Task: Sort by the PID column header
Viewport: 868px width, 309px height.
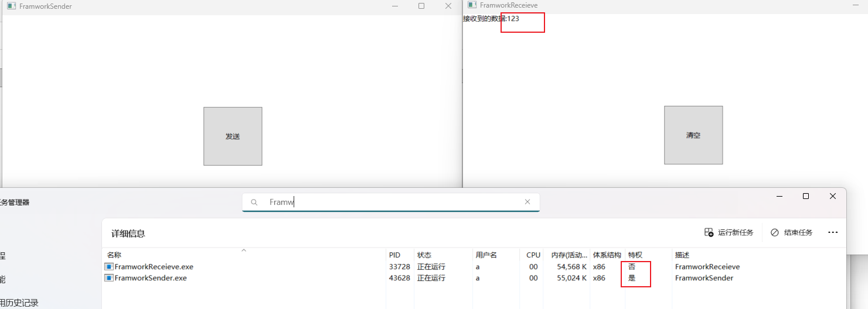Action: (394, 255)
